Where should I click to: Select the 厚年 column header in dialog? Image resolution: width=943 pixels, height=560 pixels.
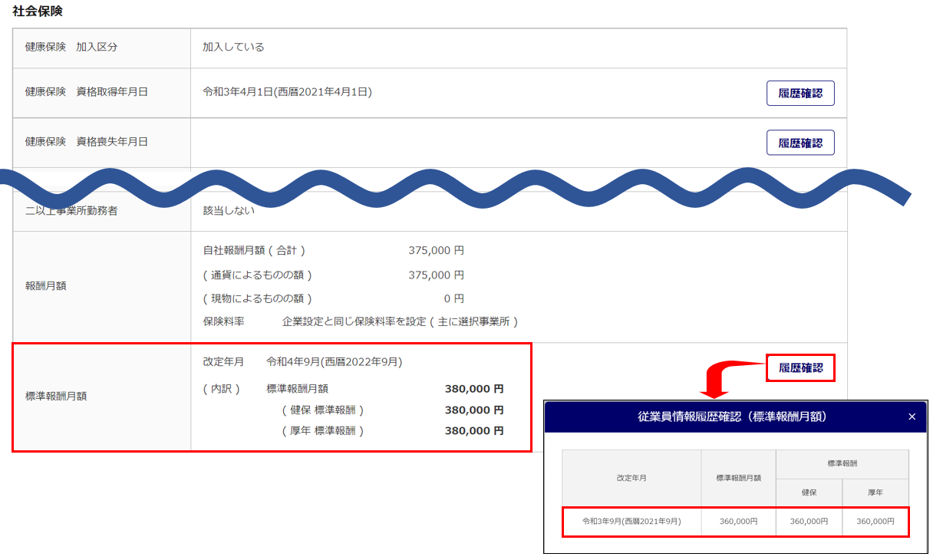[875, 492]
